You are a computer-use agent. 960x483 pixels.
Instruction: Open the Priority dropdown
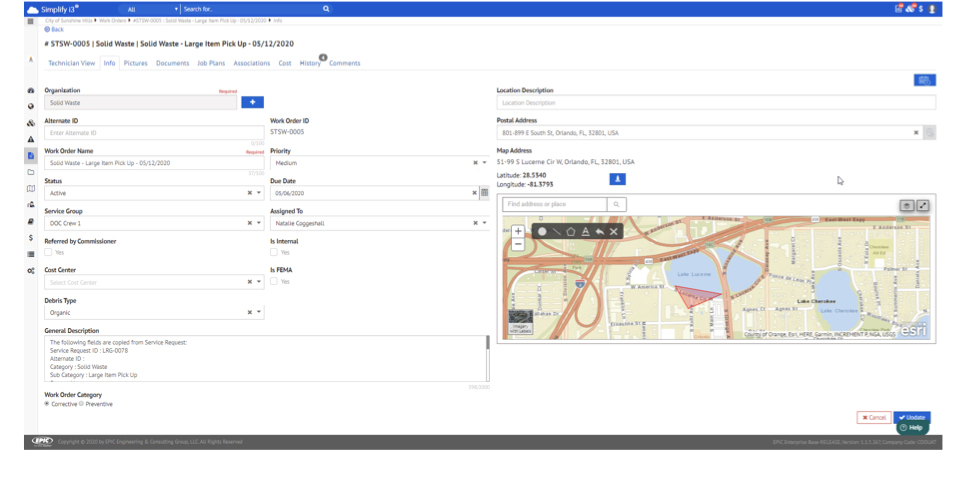pyautogui.click(x=484, y=163)
